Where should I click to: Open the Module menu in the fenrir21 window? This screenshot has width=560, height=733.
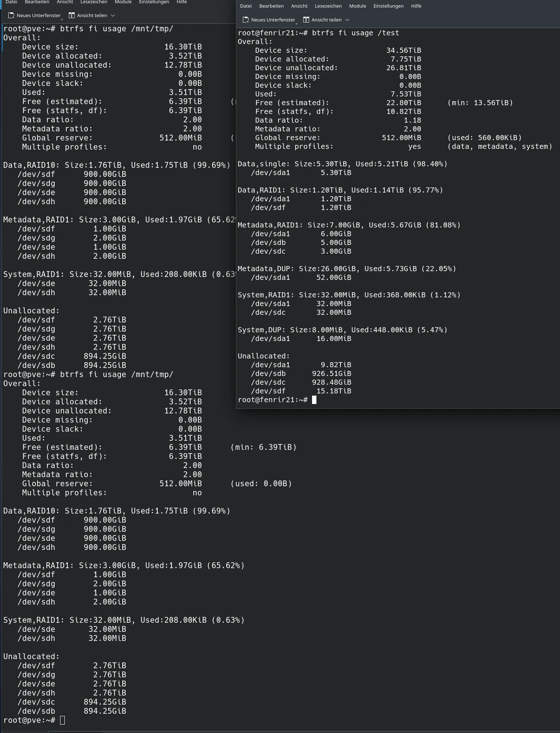pos(357,6)
